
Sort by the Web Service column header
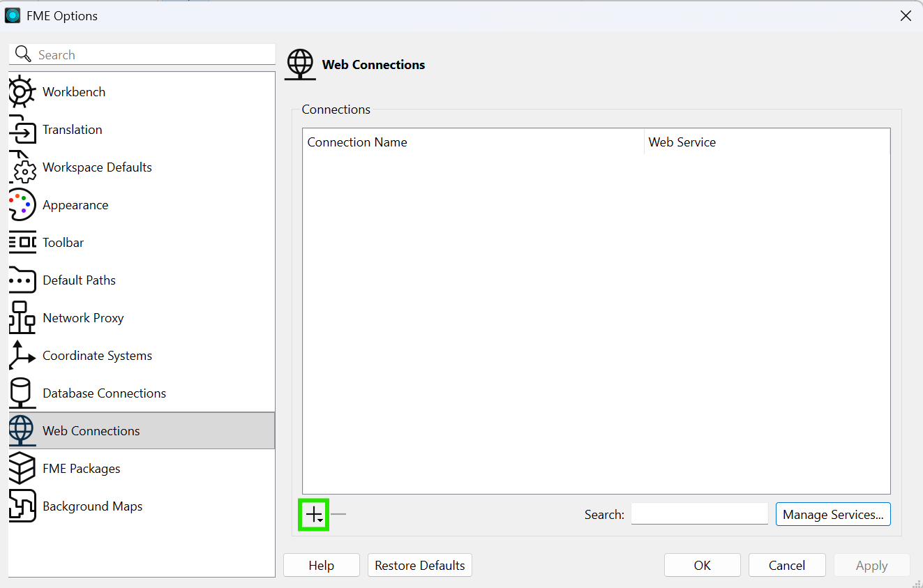[767, 142]
